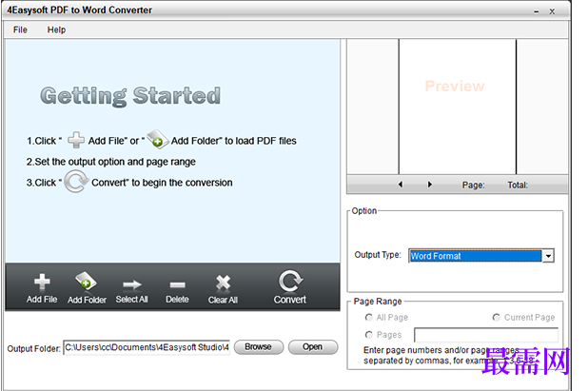The width and height of the screenshot is (588, 391).
Task: Go to previous preview page arrow
Action: point(401,185)
